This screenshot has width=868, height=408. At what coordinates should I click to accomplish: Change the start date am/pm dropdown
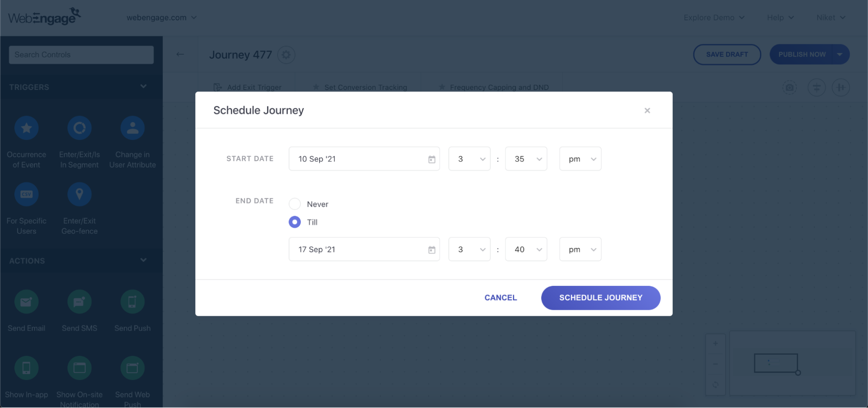(x=580, y=159)
